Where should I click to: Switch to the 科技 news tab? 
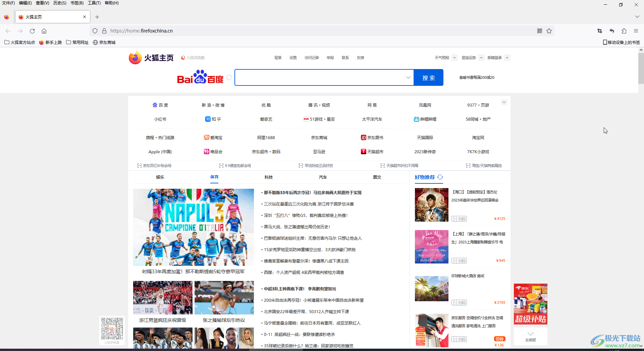coord(268,177)
